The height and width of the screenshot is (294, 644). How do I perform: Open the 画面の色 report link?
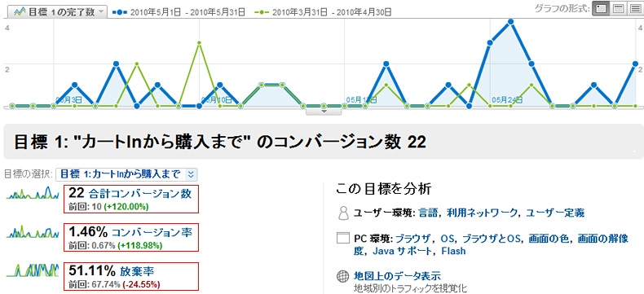pos(549,239)
